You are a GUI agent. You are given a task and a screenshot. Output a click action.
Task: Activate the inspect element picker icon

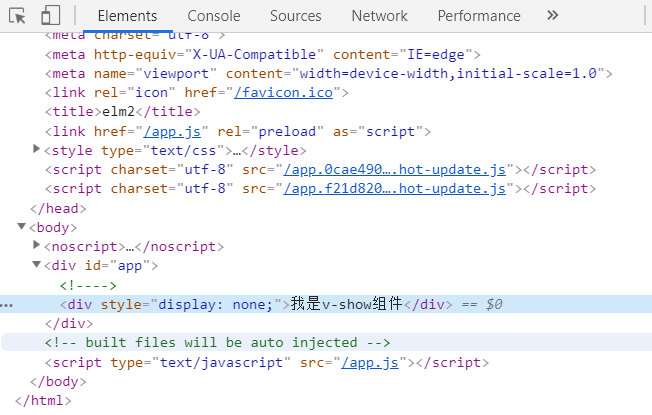(x=17, y=16)
